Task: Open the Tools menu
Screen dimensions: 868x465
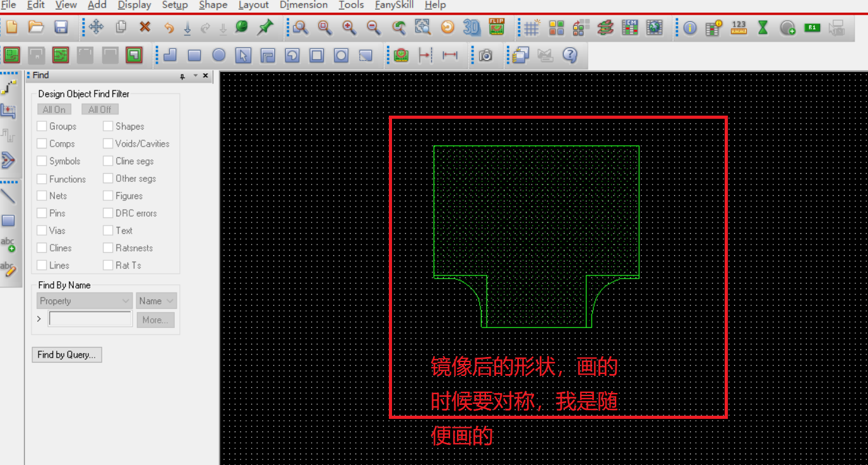Action: click(x=351, y=5)
